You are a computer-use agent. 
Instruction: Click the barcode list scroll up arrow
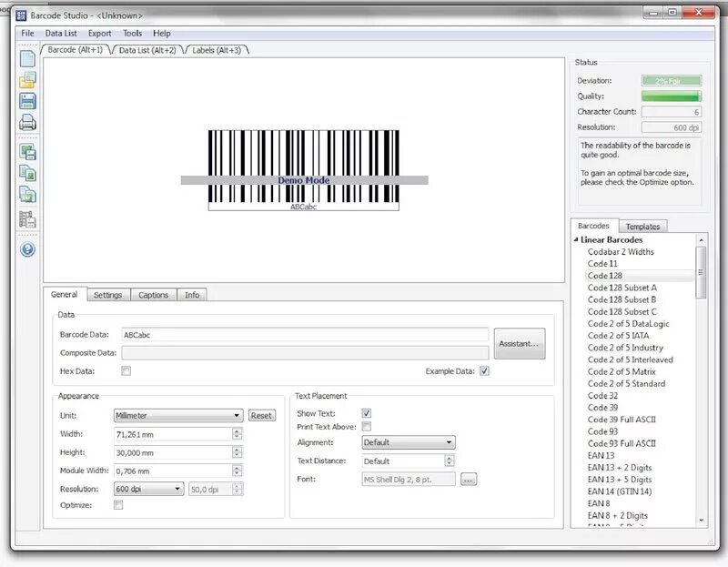[701, 240]
